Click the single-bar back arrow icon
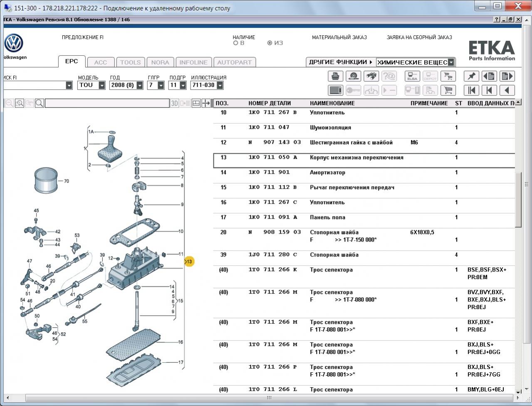 489,90
